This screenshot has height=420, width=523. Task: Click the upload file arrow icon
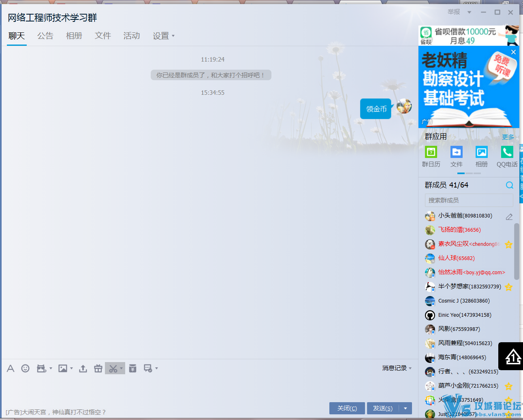[x=83, y=368]
